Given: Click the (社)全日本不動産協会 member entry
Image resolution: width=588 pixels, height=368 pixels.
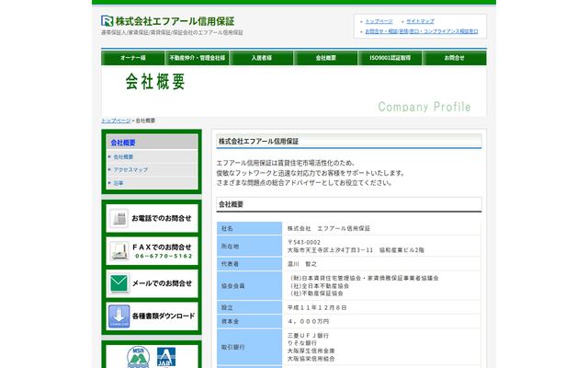Looking at the screenshot, I should [320, 286].
